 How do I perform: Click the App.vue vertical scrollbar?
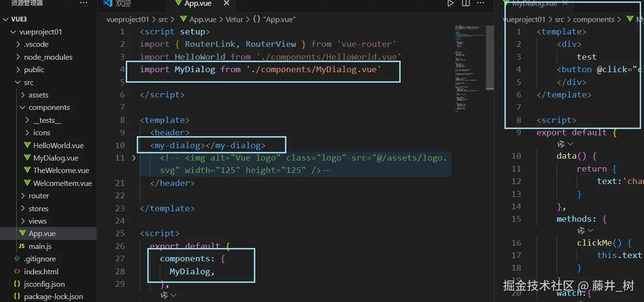coord(490,57)
